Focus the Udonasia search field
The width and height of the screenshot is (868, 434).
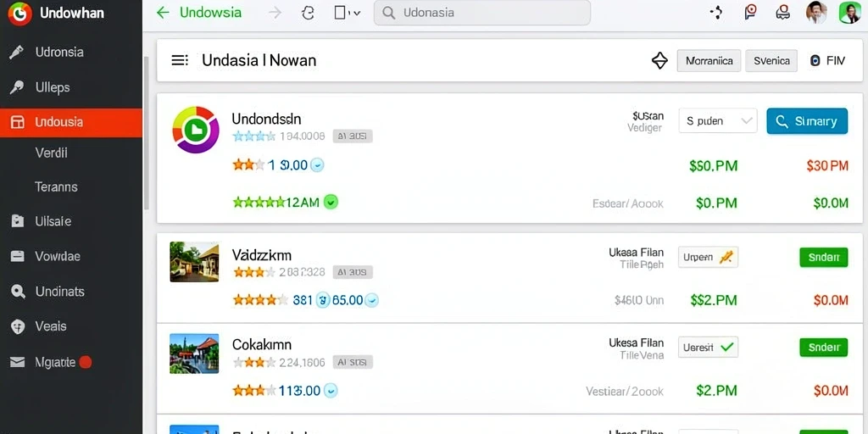(482, 13)
